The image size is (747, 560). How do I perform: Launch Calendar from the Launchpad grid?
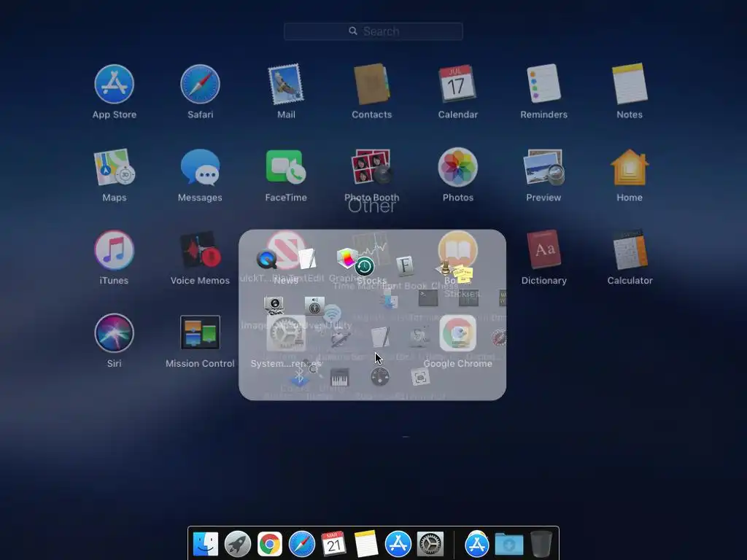point(457,85)
